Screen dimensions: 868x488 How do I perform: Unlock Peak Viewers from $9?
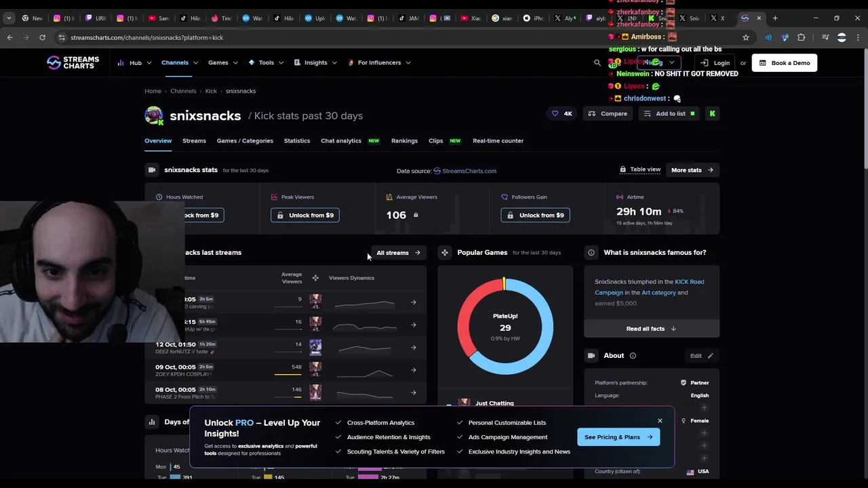(x=305, y=215)
